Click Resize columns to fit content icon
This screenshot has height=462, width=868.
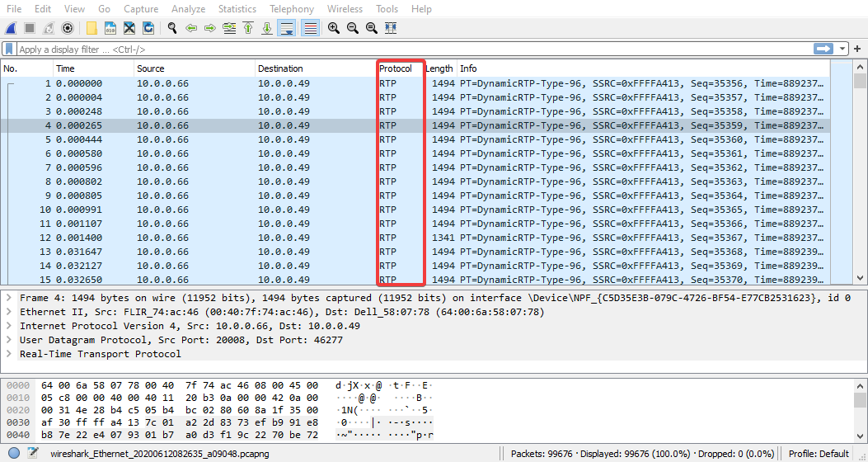click(390, 28)
